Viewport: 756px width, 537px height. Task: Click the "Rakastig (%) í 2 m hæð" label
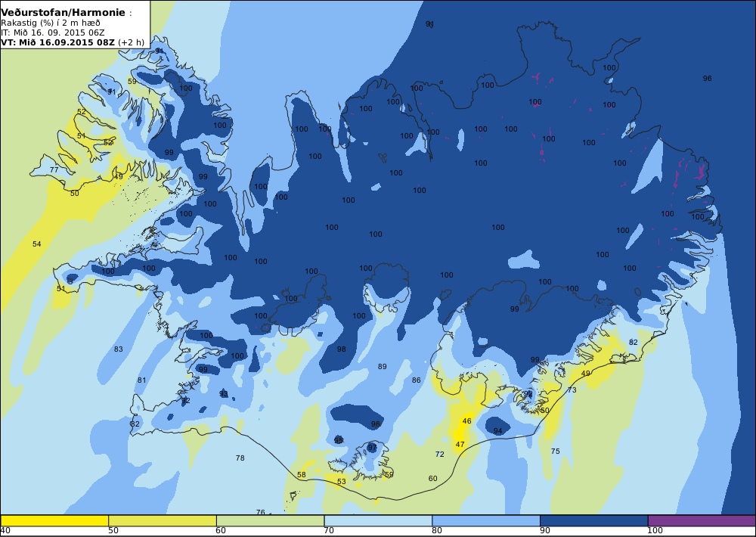pos(51,23)
